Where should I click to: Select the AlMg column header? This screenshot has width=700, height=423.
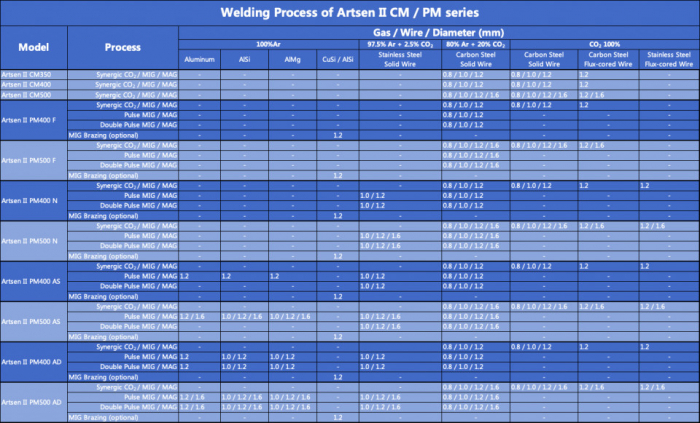coord(292,59)
